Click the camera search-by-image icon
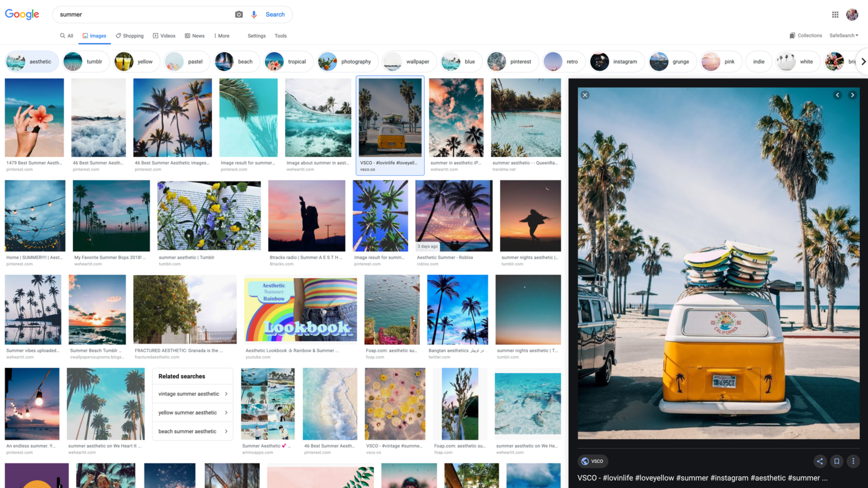The height and width of the screenshot is (488, 868). (x=238, y=14)
